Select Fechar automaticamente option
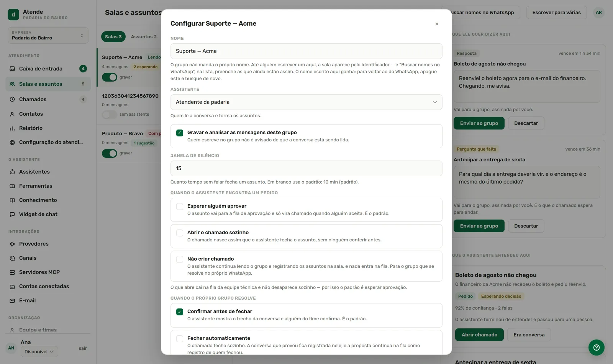613x364 pixels. pyautogui.click(x=180, y=338)
